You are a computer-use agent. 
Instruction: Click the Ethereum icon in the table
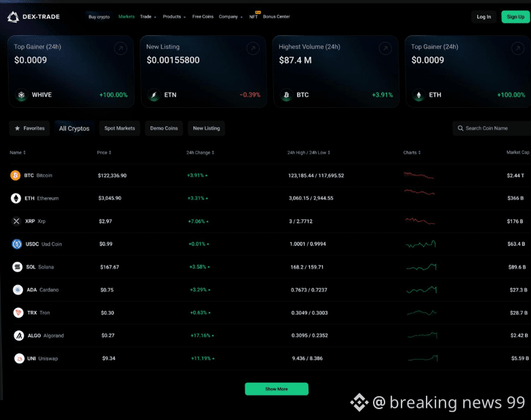click(16, 198)
